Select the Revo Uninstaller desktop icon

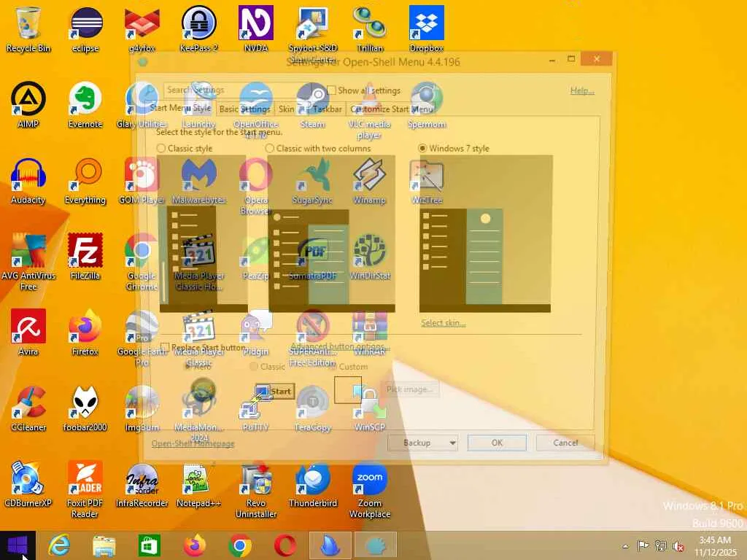(x=256, y=489)
